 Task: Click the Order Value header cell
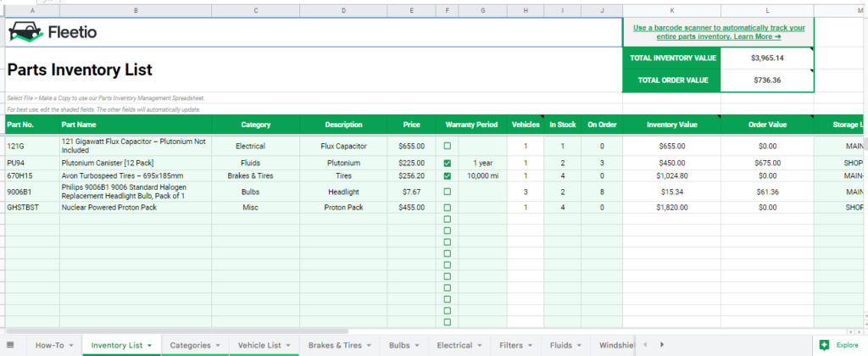(x=767, y=125)
